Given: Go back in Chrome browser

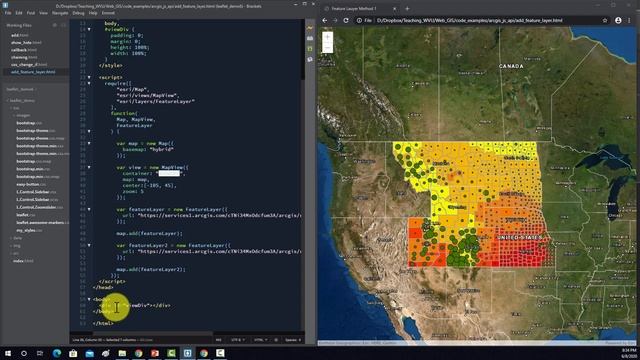Looking at the screenshot, I should 325,20.
